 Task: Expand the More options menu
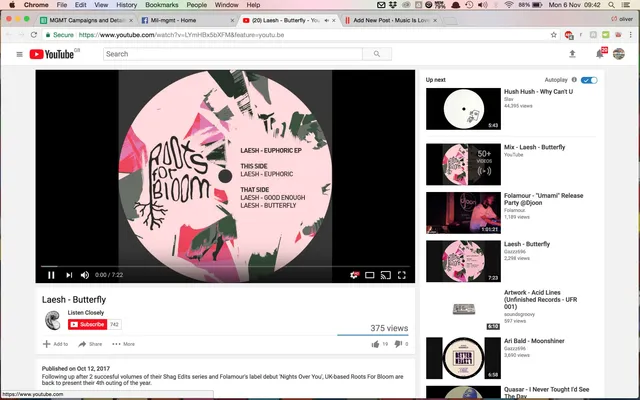click(x=124, y=344)
